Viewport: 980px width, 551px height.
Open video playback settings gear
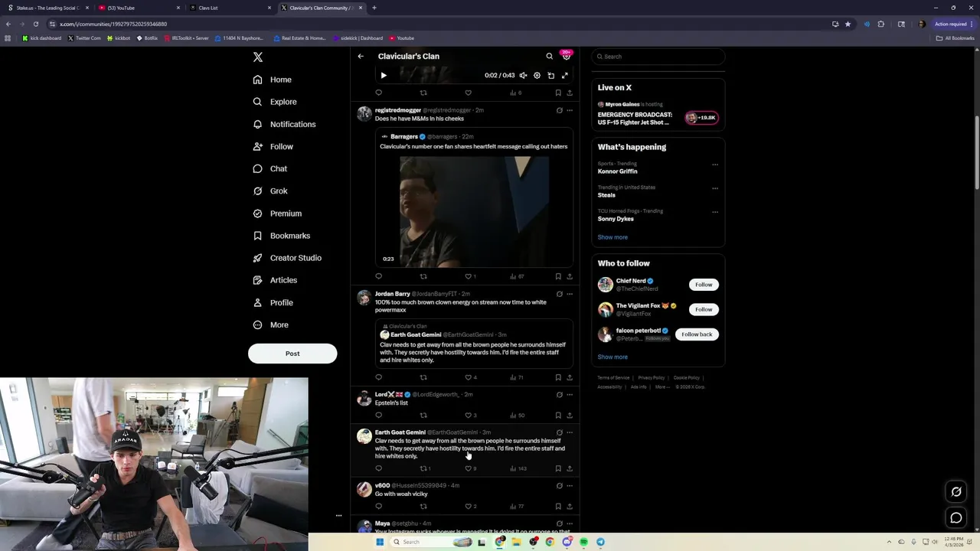click(x=537, y=76)
